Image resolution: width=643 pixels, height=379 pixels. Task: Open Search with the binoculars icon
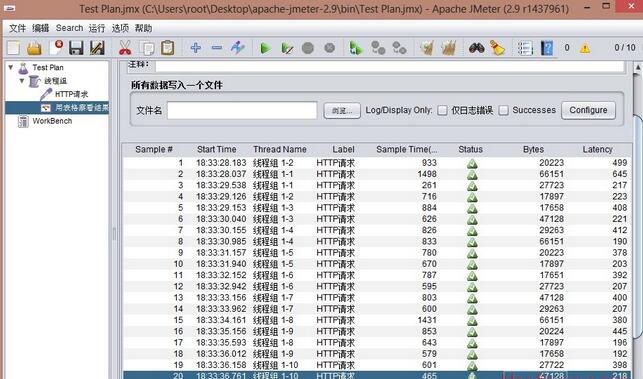coord(477,48)
